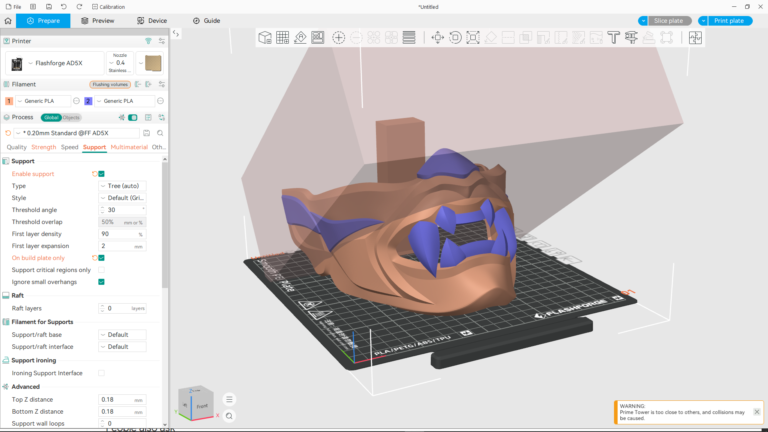Image resolution: width=768 pixels, height=432 pixels.
Task: Enable Ironing Support Interface checkbox
Action: click(101, 373)
